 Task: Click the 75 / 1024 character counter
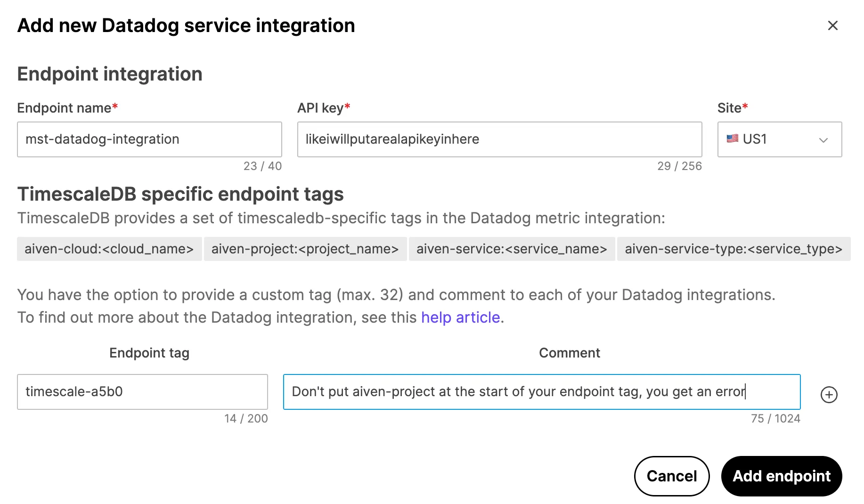(x=775, y=418)
